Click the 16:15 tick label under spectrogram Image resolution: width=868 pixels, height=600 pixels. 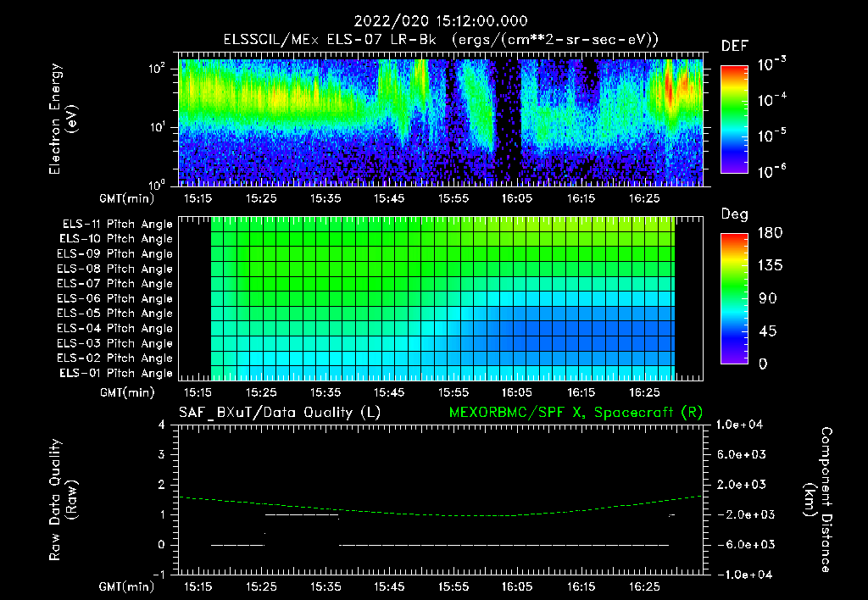pyautogui.click(x=581, y=198)
